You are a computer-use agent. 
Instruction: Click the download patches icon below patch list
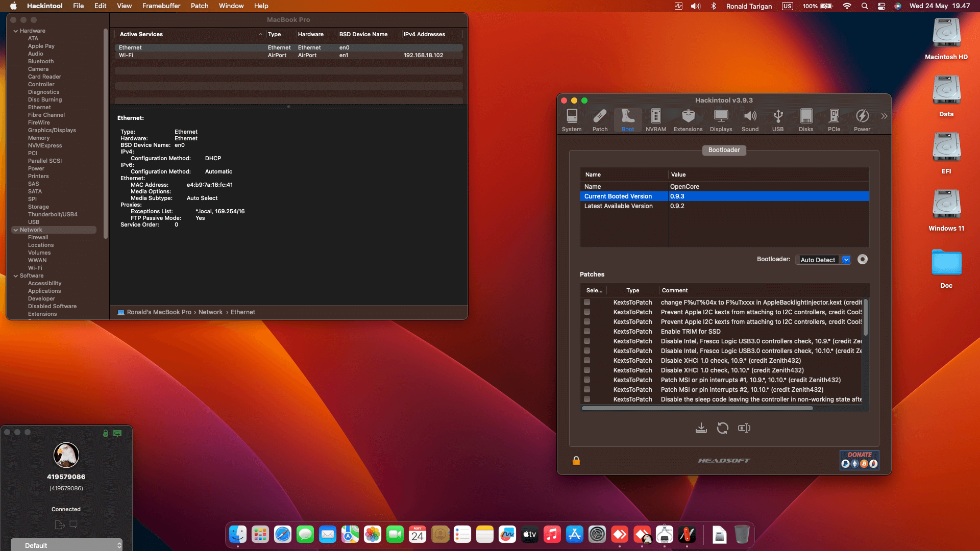[701, 428]
